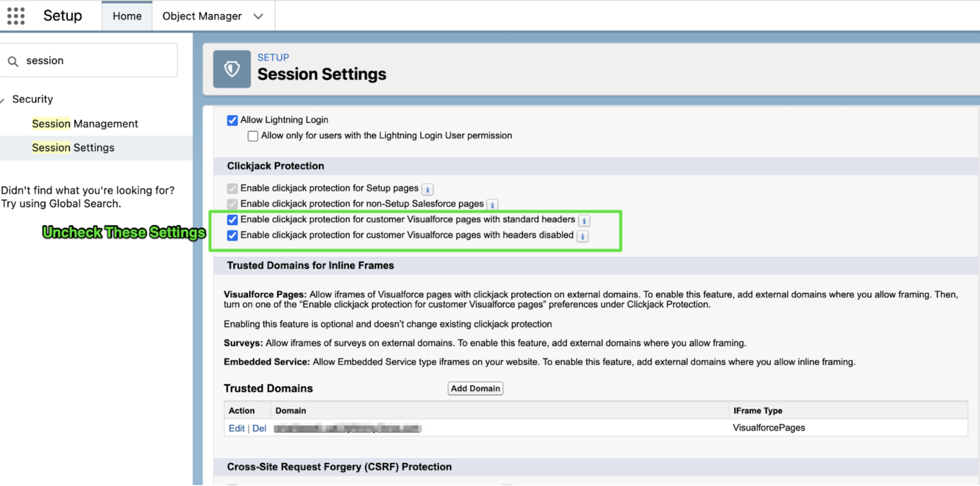
Task: Open the Object Manager tab
Action: (202, 16)
